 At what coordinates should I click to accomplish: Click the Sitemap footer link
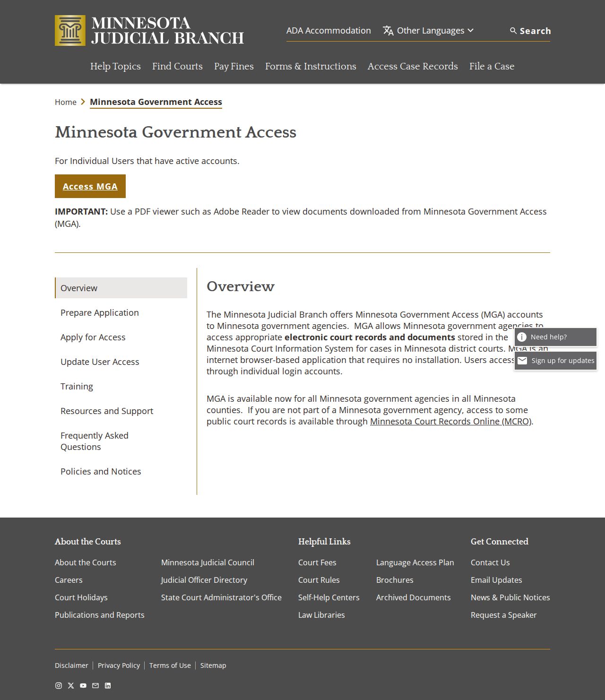(213, 665)
